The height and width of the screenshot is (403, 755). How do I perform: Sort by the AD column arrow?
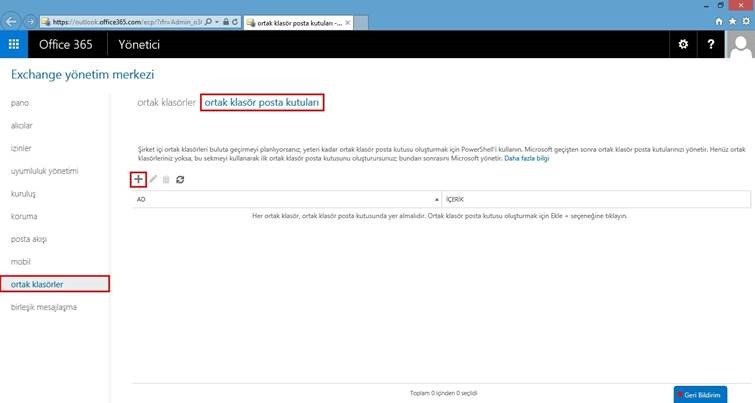click(437, 199)
